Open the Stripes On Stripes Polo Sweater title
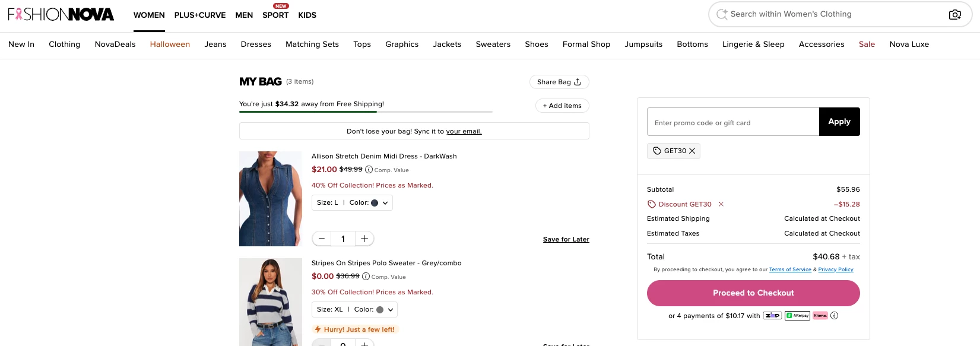Screen dimensions: 980x346 pos(386,264)
